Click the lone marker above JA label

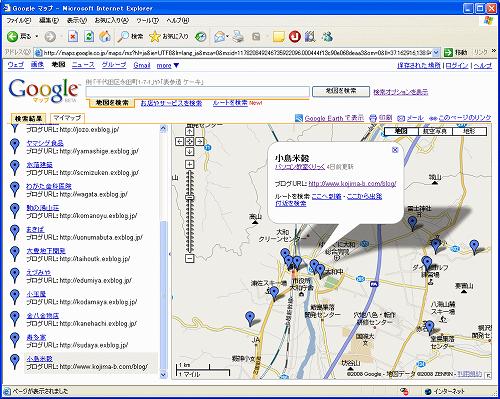(250, 318)
